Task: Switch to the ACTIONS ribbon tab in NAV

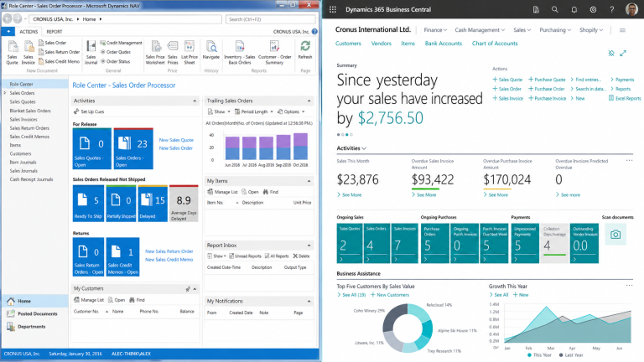Action: coord(29,32)
